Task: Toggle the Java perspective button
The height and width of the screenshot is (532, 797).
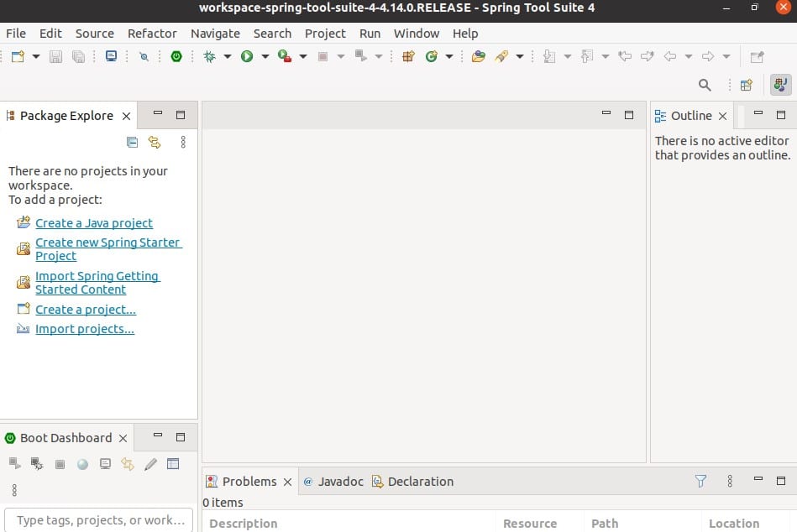Action: click(x=781, y=84)
